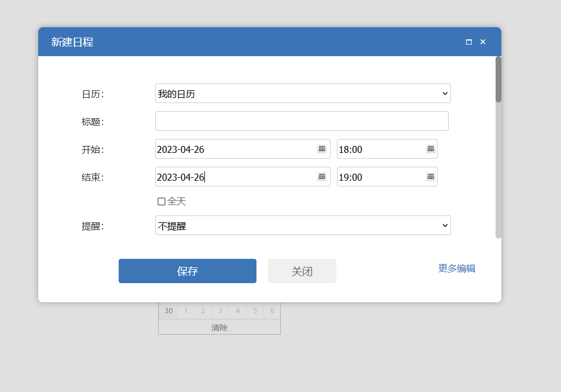The width and height of the screenshot is (561, 392).
Task: Focus the 标题 text input field
Action: tap(302, 121)
